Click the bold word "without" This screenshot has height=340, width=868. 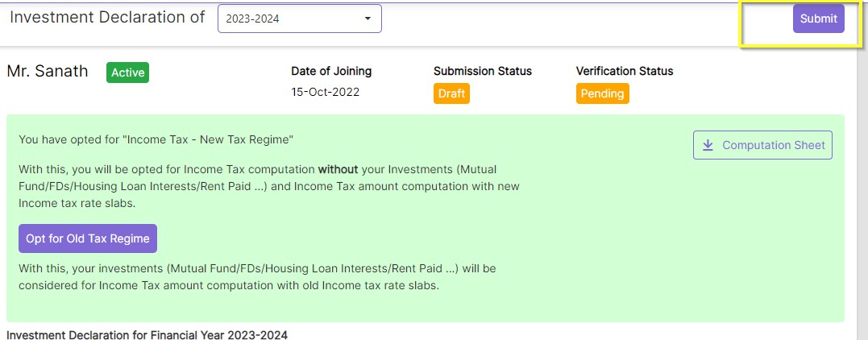click(x=340, y=169)
